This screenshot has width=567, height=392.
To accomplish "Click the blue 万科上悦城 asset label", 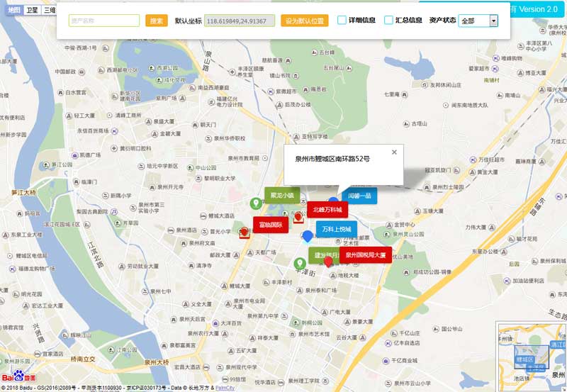I will pos(337,229).
